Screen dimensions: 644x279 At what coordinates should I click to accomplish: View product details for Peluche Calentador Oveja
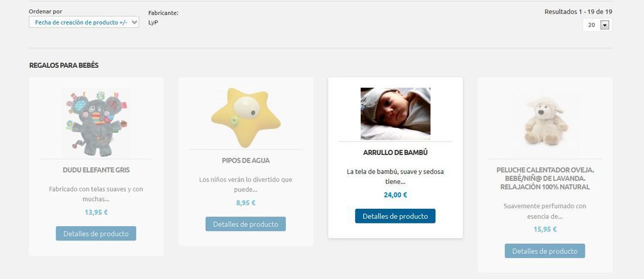click(544, 251)
